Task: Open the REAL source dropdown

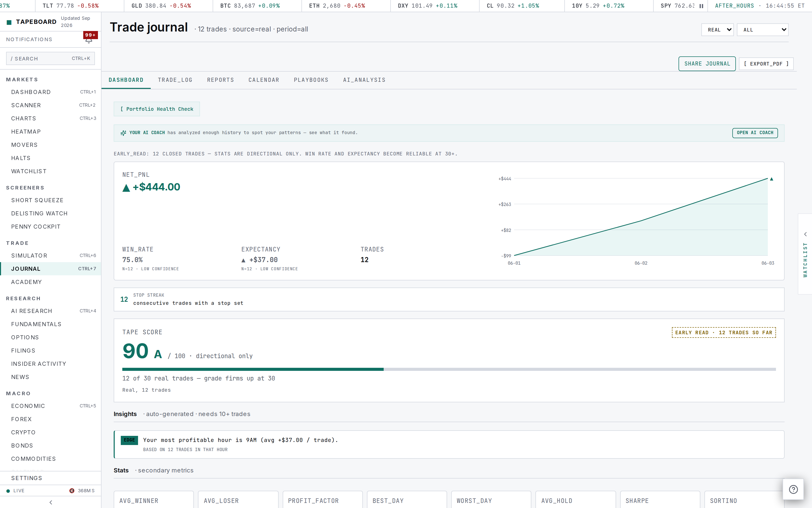Action: [x=717, y=29]
